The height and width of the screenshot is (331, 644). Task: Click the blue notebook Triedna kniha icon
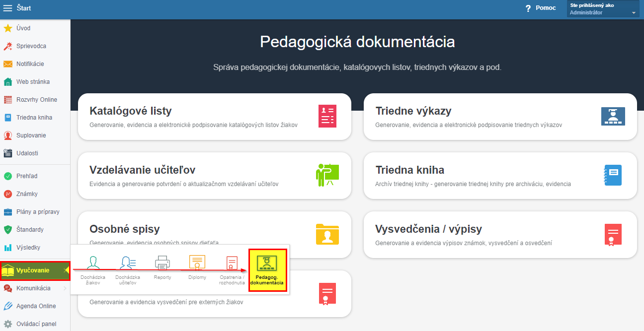pos(613,175)
